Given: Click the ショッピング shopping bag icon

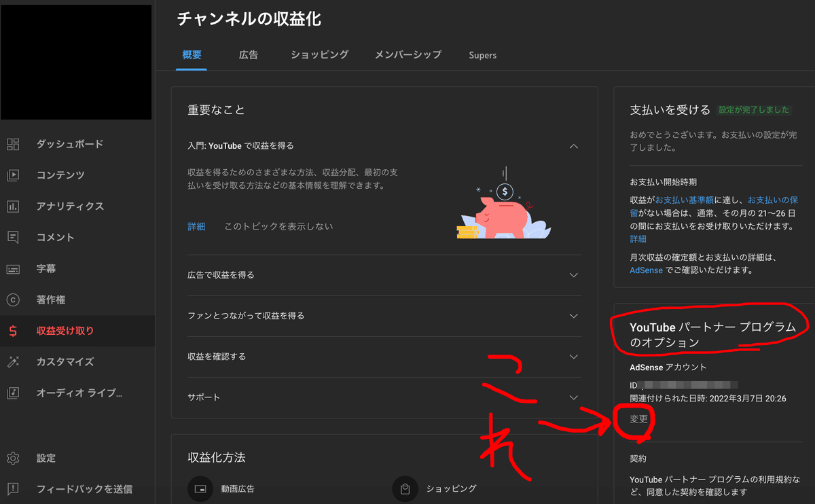Looking at the screenshot, I should coord(405,488).
